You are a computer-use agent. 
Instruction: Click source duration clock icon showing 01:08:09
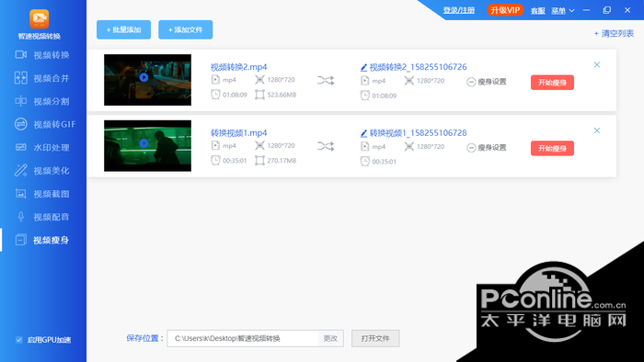(215, 95)
